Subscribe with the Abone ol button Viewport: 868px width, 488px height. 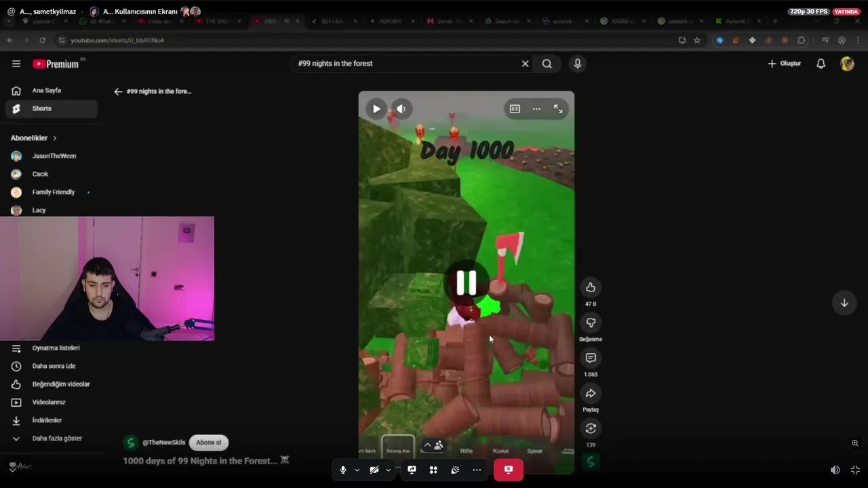click(208, 443)
